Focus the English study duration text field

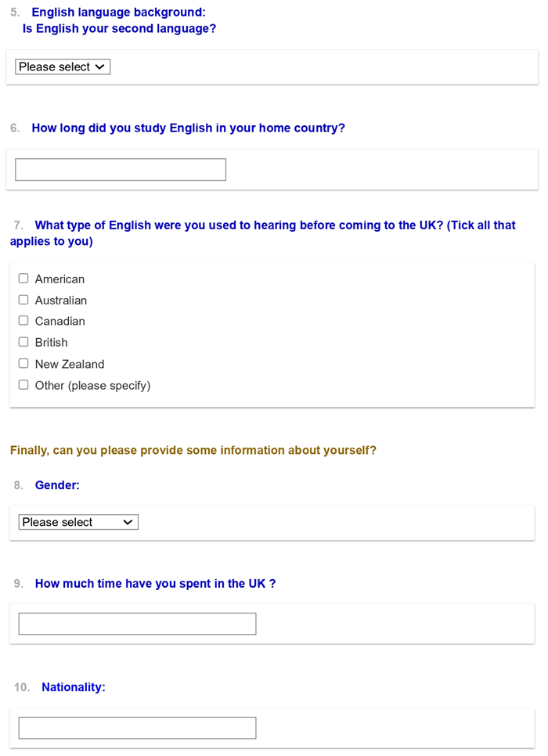pos(121,170)
